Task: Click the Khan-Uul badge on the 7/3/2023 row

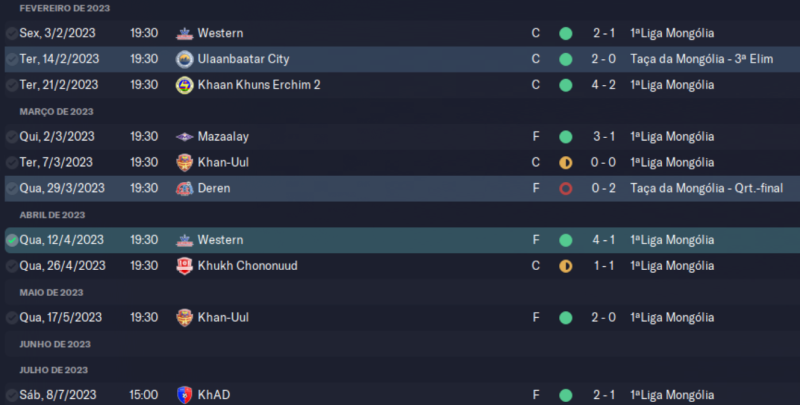Action: tap(184, 162)
